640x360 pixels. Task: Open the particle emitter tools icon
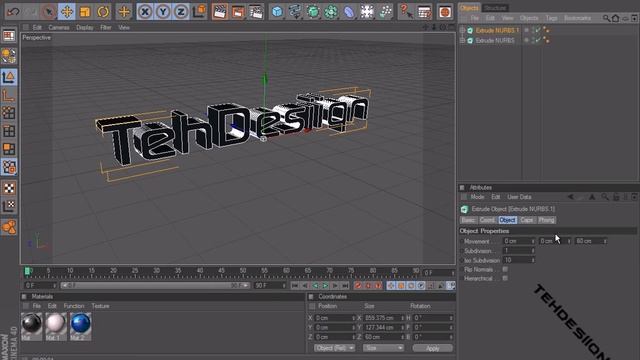(385, 12)
